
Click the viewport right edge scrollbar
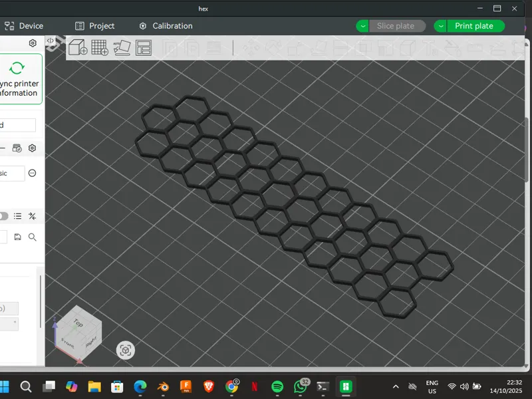click(527, 150)
